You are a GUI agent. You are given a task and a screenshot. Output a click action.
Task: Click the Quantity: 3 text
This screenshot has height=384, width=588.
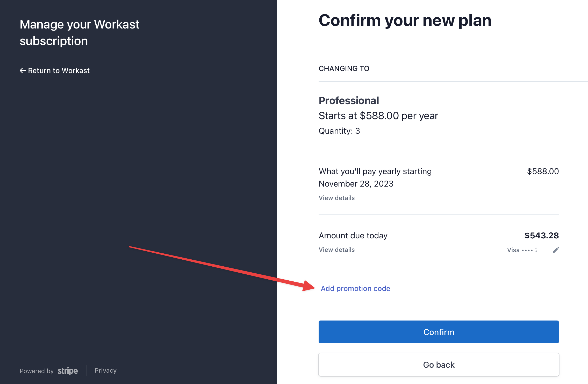coord(339,131)
